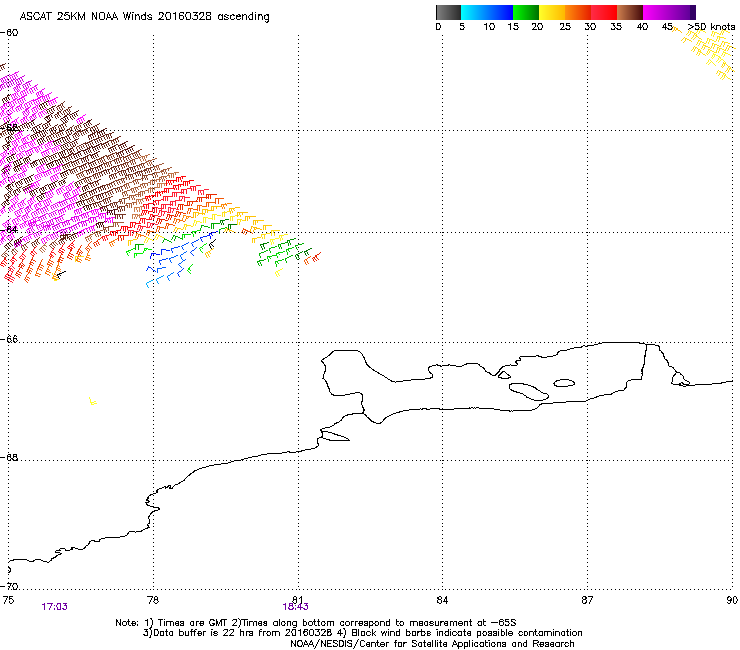
Task: Click the dark green wind barb group near longitude 81
Action: (x=285, y=253)
